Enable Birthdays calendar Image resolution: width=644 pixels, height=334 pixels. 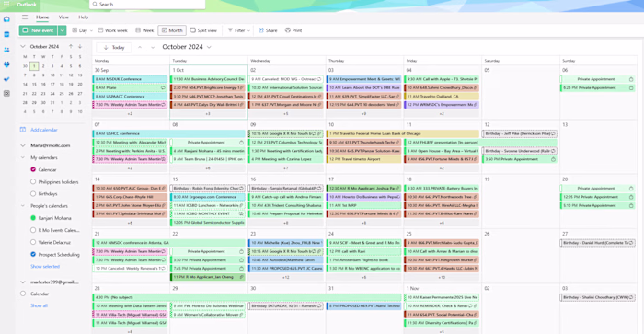pyautogui.click(x=33, y=193)
